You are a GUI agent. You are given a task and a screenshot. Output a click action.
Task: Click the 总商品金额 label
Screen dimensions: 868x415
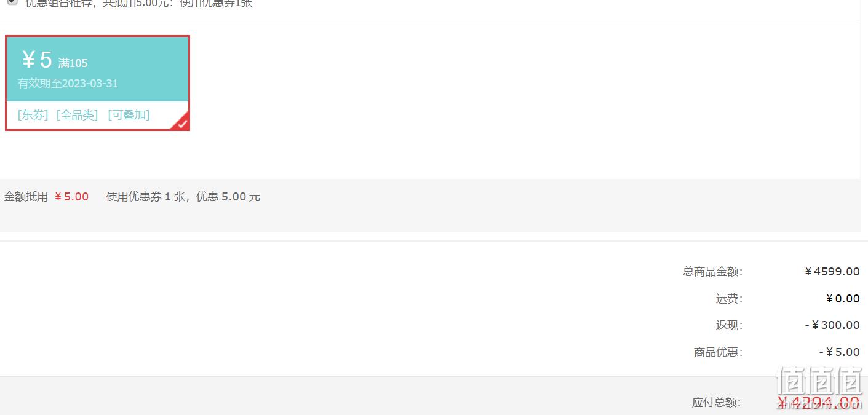coord(713,272)
